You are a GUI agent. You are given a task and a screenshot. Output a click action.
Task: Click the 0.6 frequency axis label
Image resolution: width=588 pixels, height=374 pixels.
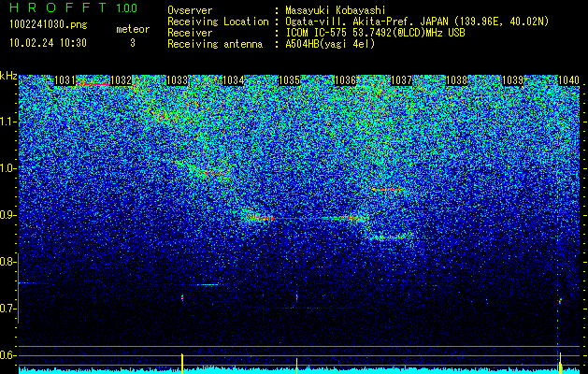[7, 355]
